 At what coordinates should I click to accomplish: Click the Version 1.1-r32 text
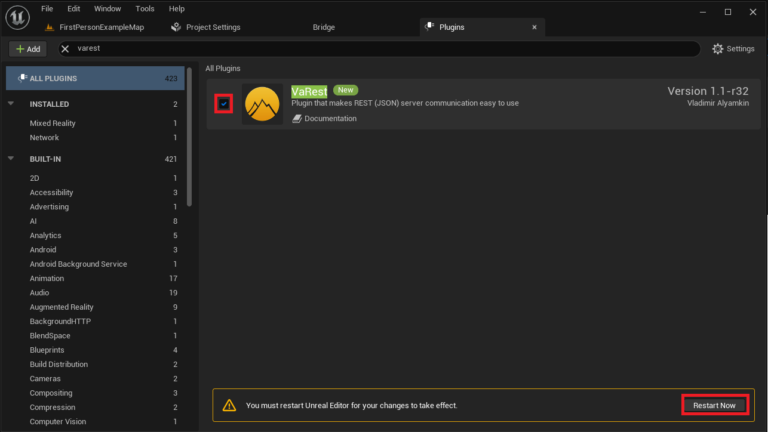point(708,91)
